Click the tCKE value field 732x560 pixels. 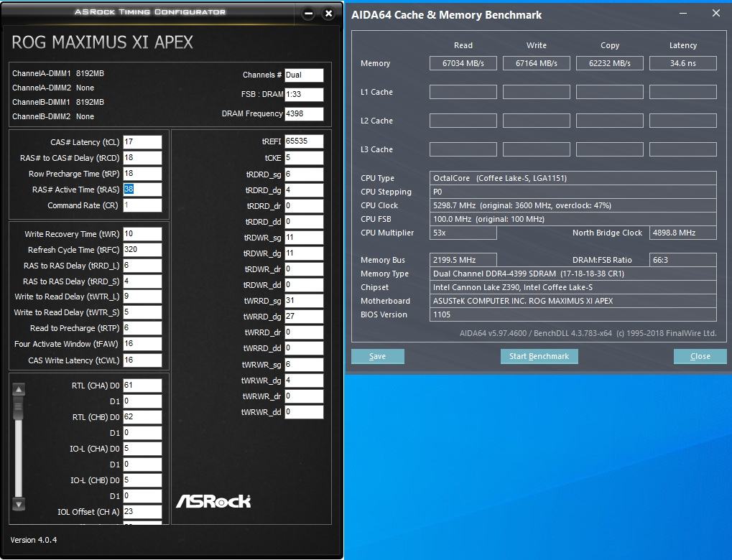304,158
